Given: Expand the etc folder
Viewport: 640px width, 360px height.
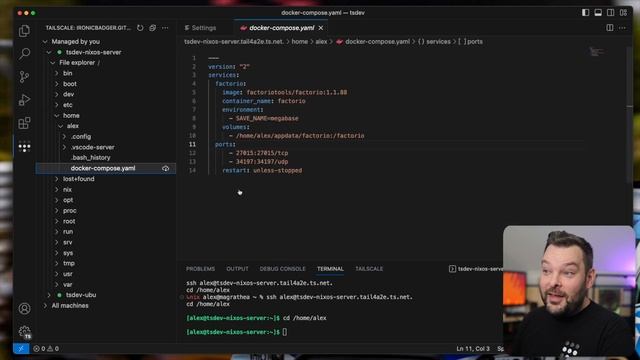Looking at the screenshot, I should 56,105.
